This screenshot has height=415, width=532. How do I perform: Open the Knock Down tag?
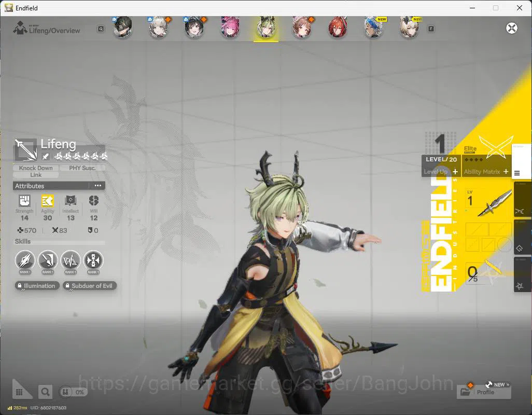36,168
